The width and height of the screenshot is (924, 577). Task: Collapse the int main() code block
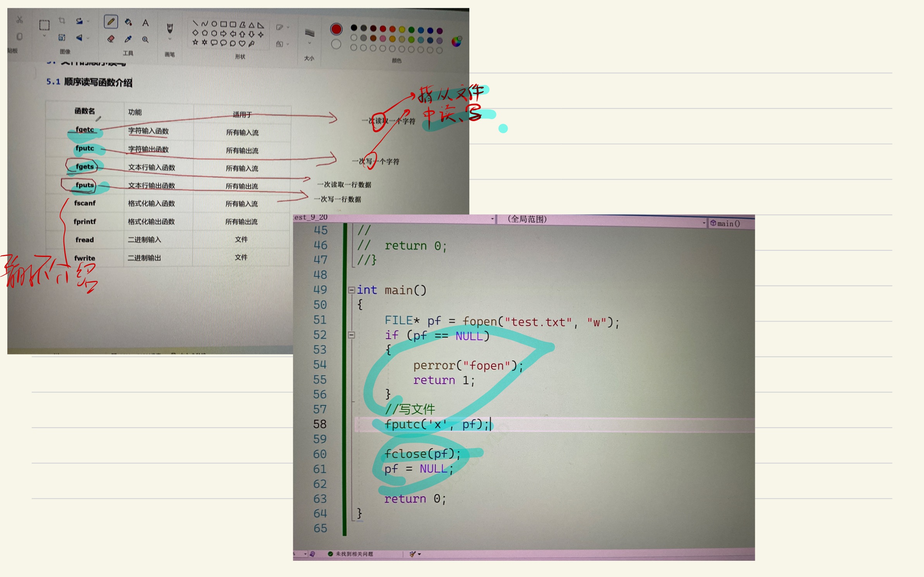351,290
